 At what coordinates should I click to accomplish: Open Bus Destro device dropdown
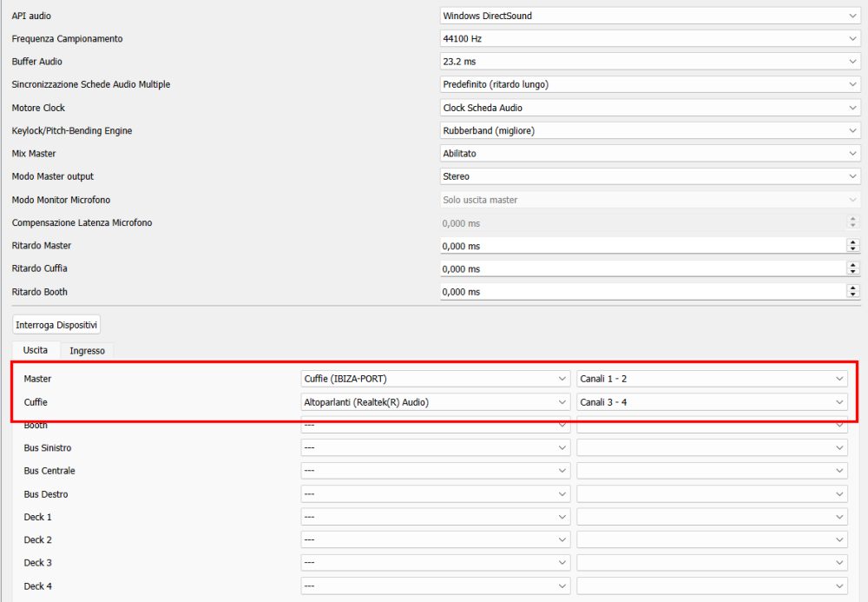coord(436,494)
